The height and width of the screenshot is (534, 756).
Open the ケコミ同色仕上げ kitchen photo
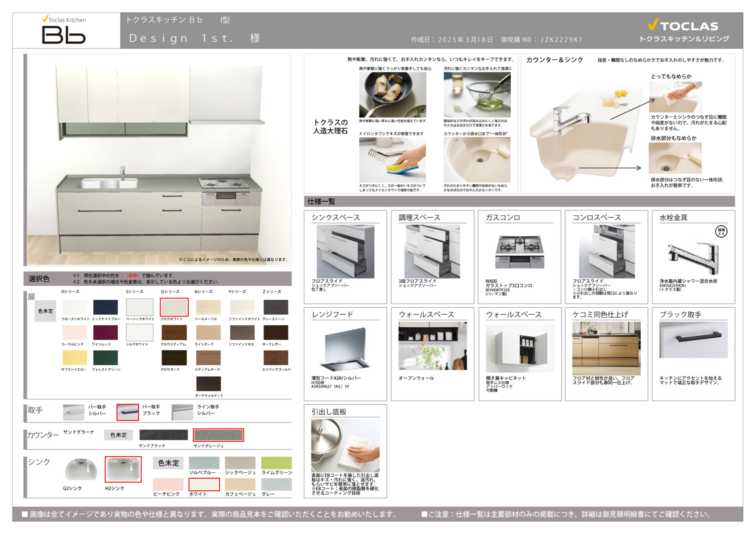pos(606,348)
